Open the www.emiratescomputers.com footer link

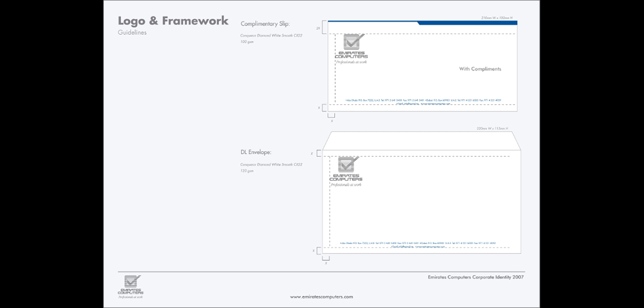point(321,297)
